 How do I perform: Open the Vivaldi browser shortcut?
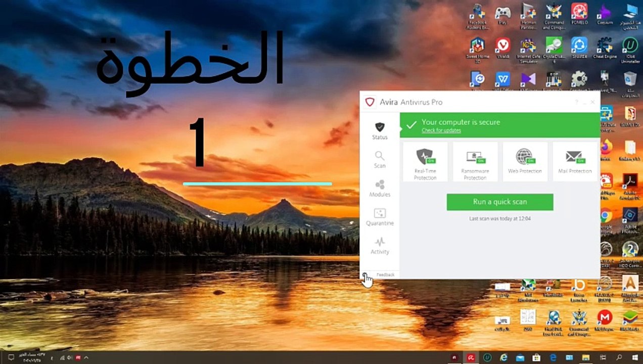point(502,49)
